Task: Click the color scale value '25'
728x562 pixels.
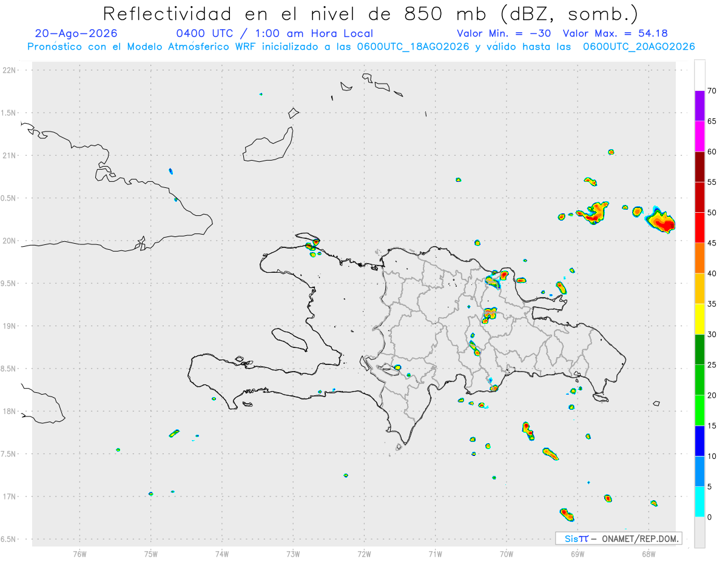Action: click(x=712, y=365)
